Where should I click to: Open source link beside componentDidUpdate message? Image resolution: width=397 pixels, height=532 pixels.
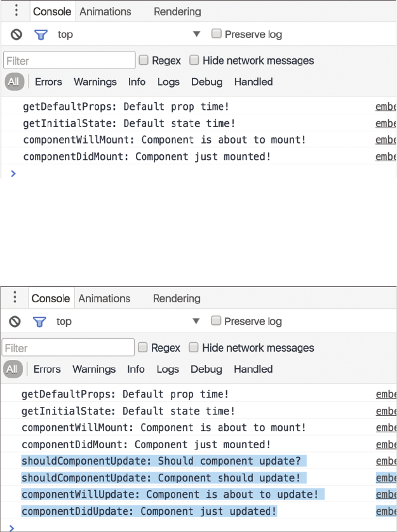(x=386, y=511)
